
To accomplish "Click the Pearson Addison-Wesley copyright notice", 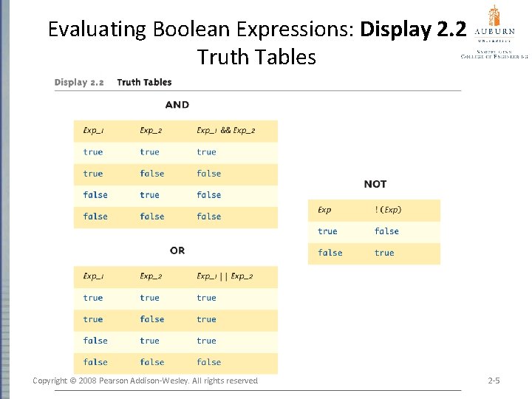I will (x=146, y=381).
